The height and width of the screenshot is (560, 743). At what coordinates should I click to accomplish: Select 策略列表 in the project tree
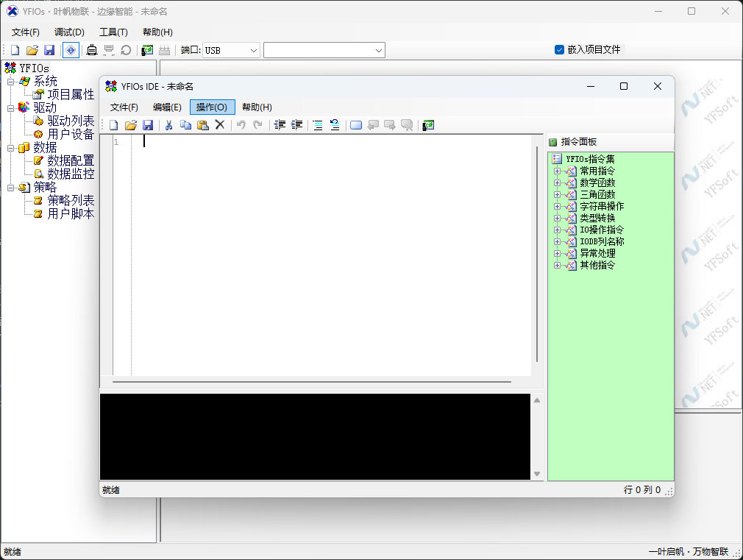pyautogui.click(x=71, y=201)
